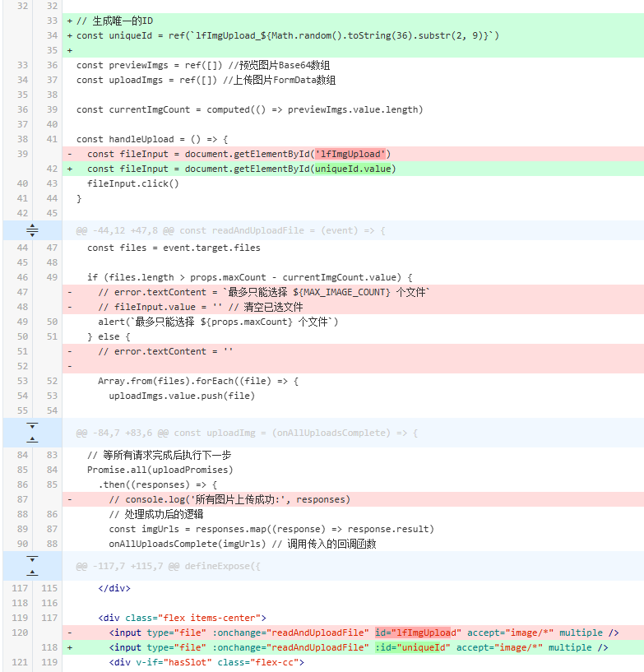Click expand-up arrow beside defineExpose hunk header
Viewport: 644px width, 672px height.
tap(31, 572)
